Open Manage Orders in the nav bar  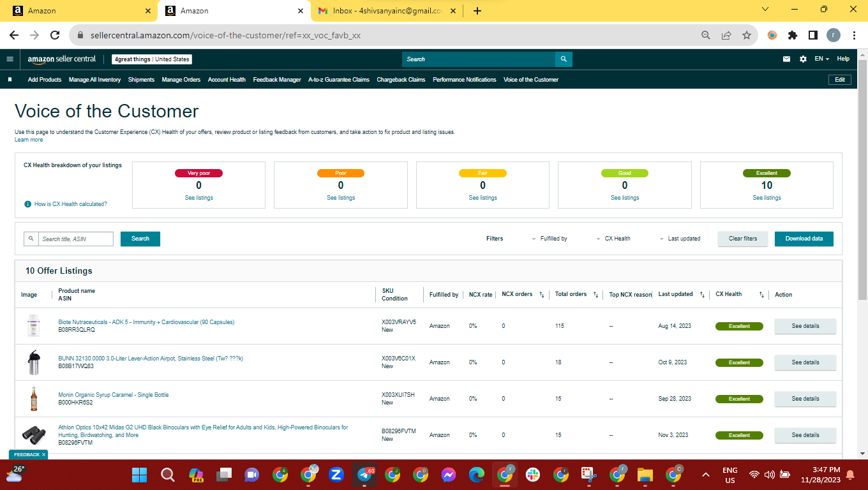181,80
